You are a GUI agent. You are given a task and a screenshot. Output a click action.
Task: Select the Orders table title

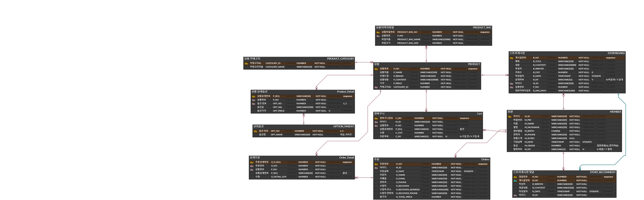click(x=485, y=160)
